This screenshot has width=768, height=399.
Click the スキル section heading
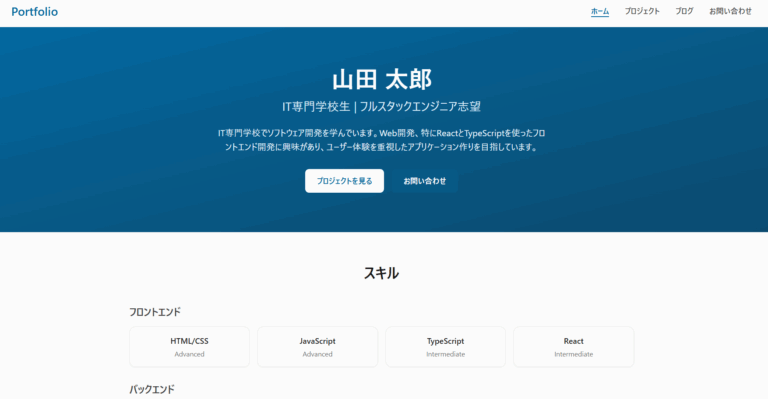382,273
